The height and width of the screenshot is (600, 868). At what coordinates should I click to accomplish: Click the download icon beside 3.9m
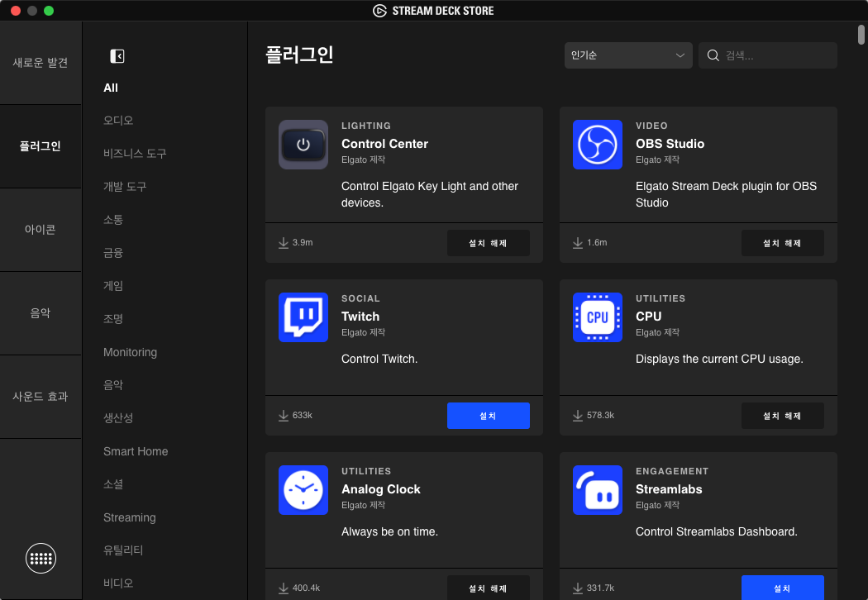tap(284, 243)
